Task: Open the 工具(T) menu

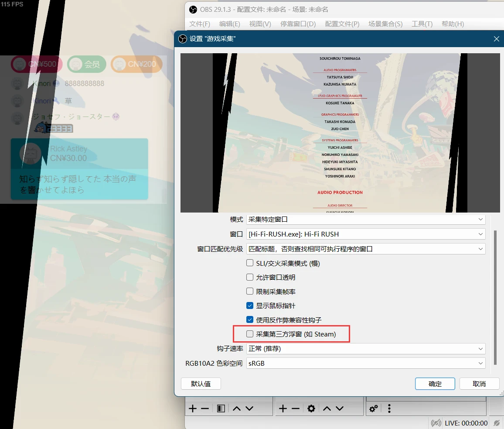Action: [422, 24]
